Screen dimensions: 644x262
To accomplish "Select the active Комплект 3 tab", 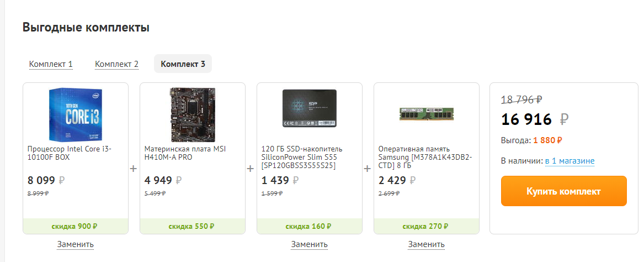I will (183, 64).
